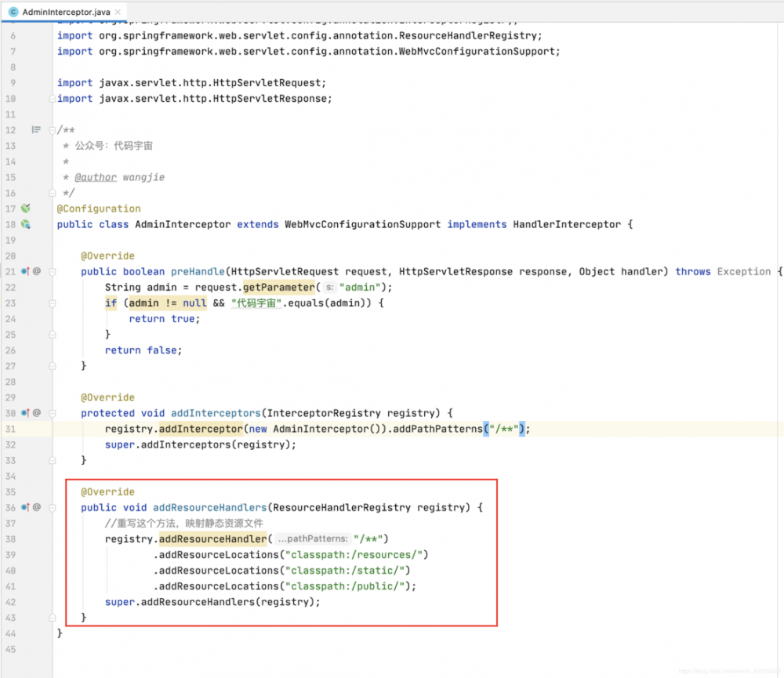Viewport: 784px width, 678px height.
Task: Collapse the preHandle method using its fold arrow
Action: pos(52,271)
